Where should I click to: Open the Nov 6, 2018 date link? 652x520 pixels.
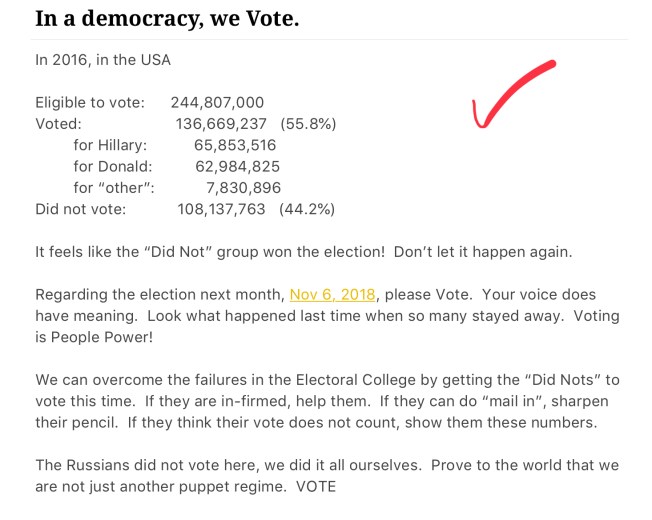(x=332, y=295)
